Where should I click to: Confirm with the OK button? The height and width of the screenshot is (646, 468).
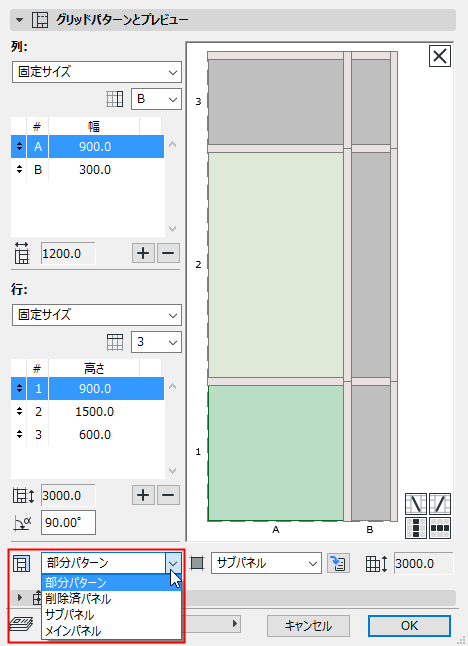[409, 626]
